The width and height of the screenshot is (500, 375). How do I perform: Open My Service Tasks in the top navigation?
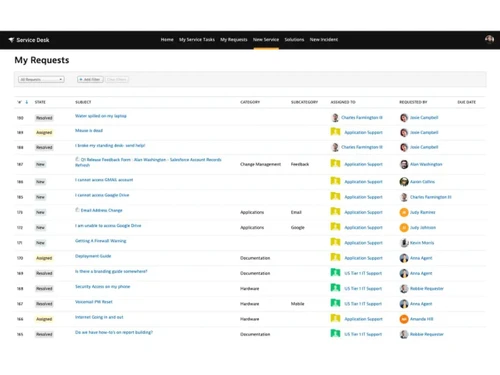(x=197, y=40)
